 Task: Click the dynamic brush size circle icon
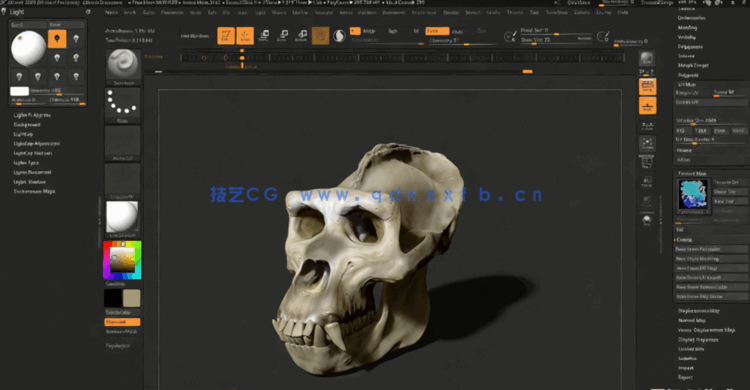pos(603,36)
